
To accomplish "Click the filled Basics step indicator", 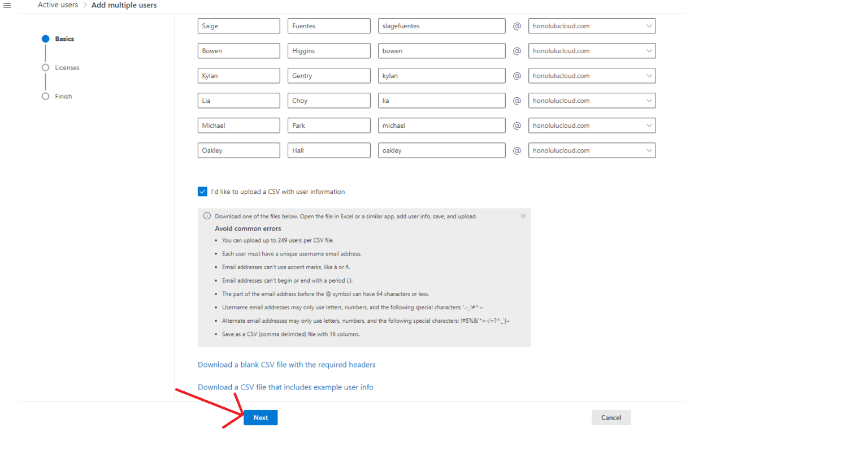I will [x=45, y=38].
